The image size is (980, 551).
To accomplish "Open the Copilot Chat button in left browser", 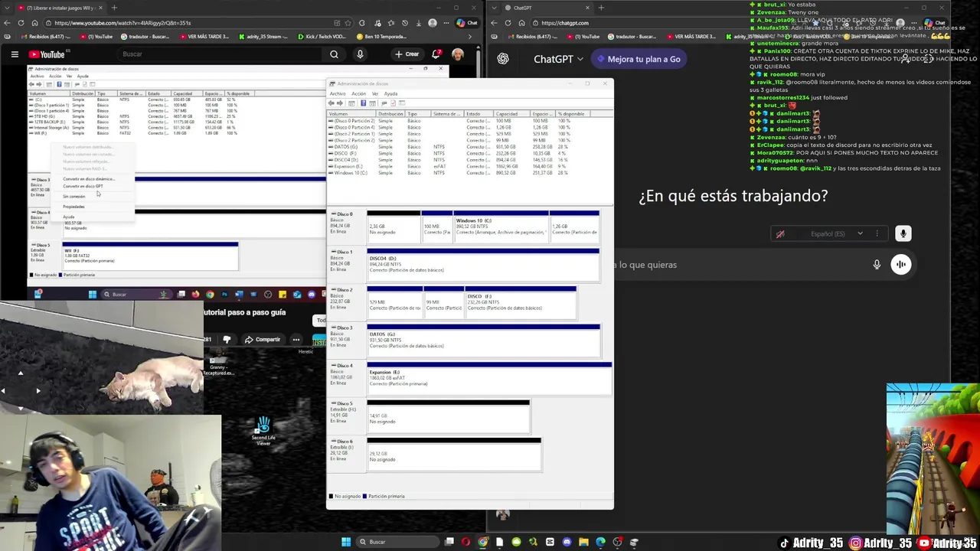I will click(x=467, y=23).
